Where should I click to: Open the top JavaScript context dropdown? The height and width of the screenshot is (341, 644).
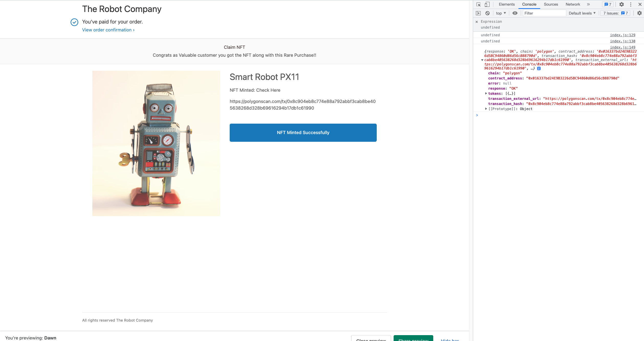coord(501,13)
